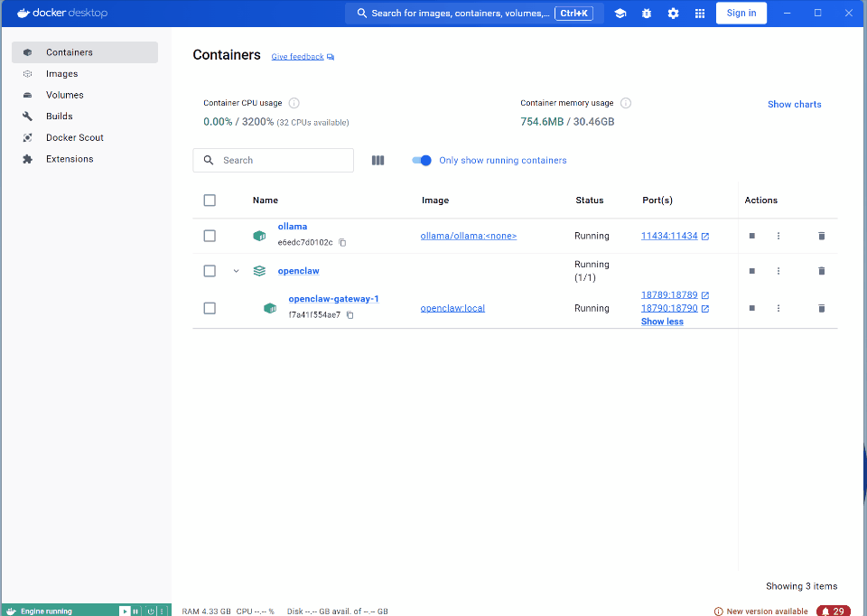Open Extensions in the sidebar
Image resolution: width=867 pixels, height=616 pixels.
(85, 159)
